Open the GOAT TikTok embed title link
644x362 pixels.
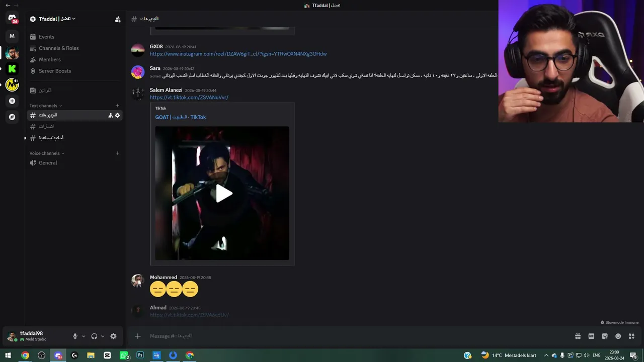tap(181, 117)
